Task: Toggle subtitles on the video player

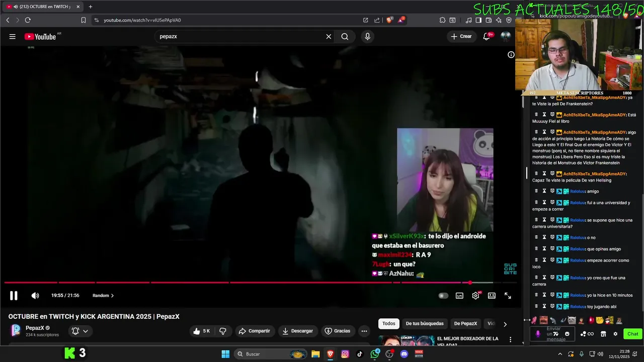Action: (x=459, y=296)
